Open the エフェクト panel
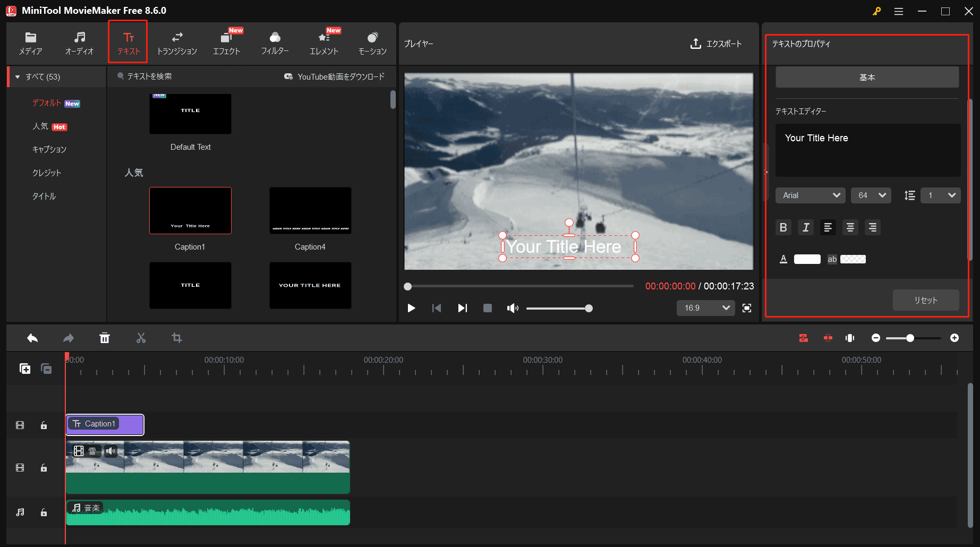Screen dimensions: 980x547 coord(227,42)
